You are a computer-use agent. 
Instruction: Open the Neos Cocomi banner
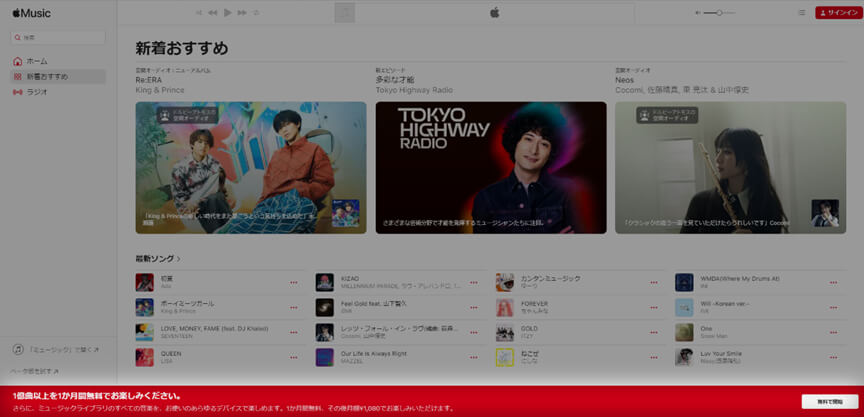pyautogui.click(x=731, y=167)
